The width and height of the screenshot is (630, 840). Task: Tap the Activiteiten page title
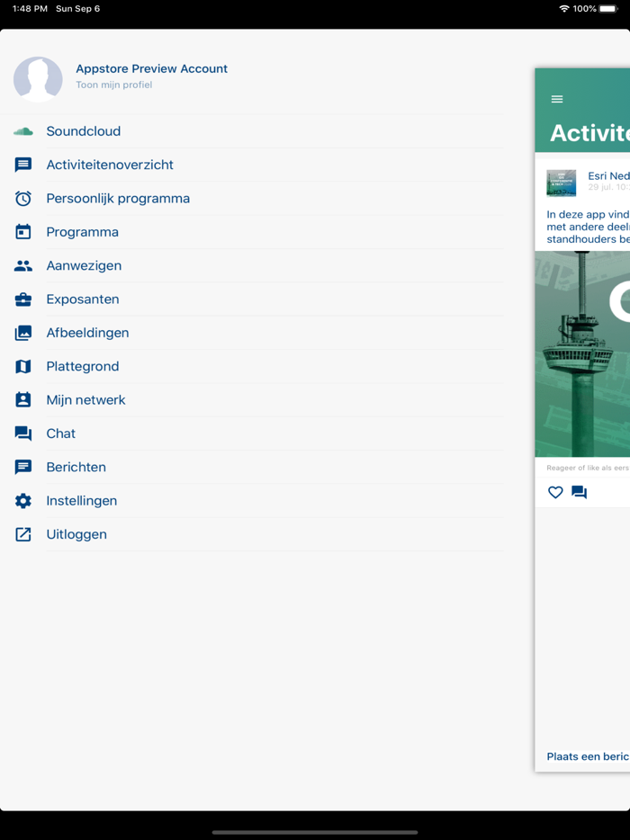[x=589, y=133]
